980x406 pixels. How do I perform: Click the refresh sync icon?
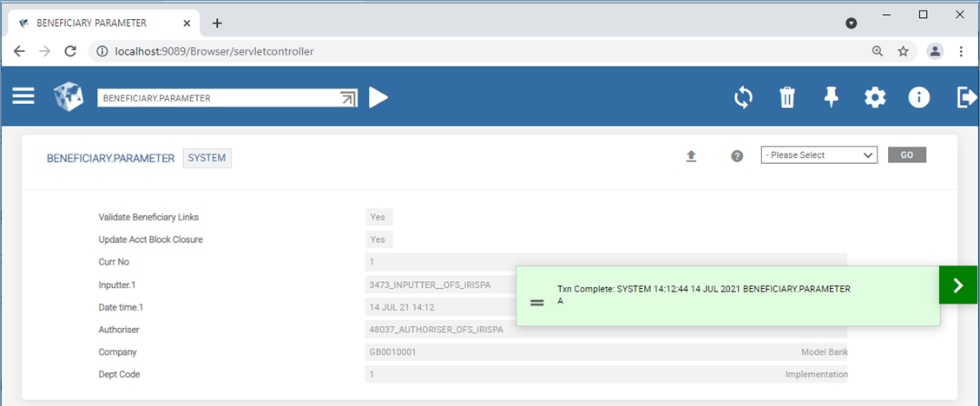(x=743, y=97)
